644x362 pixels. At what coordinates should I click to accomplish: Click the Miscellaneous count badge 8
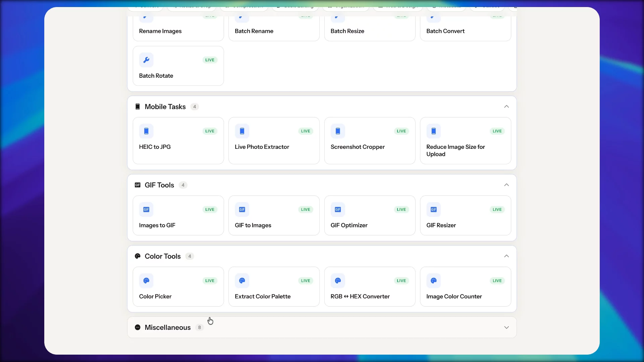tap(200, 327)
